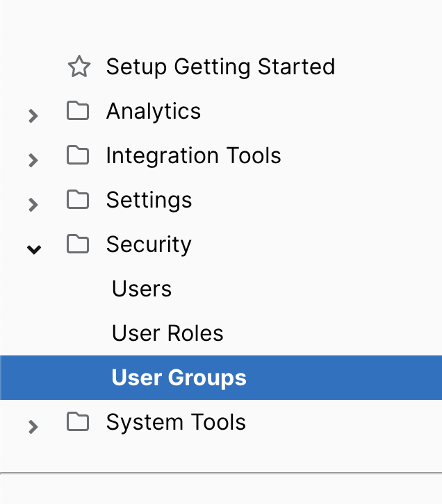Select the highlighted User Groups item
Screen dimensions: 442x504
179,378
